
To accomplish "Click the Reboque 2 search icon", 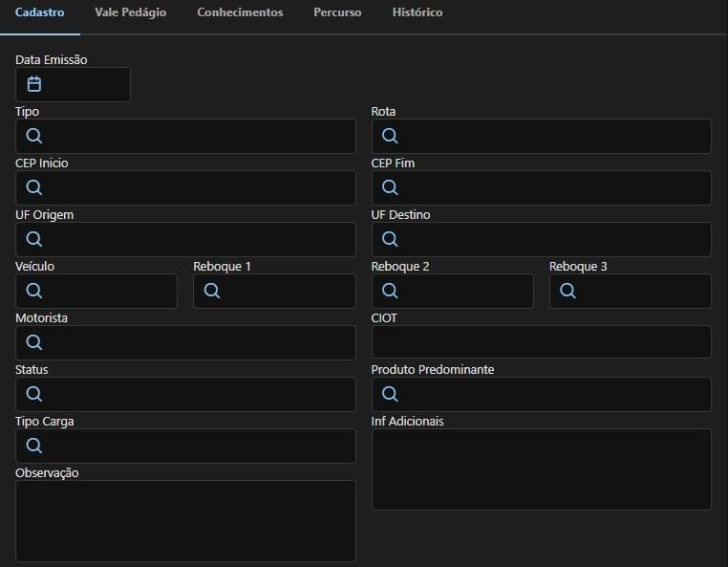I will point(390,291).
